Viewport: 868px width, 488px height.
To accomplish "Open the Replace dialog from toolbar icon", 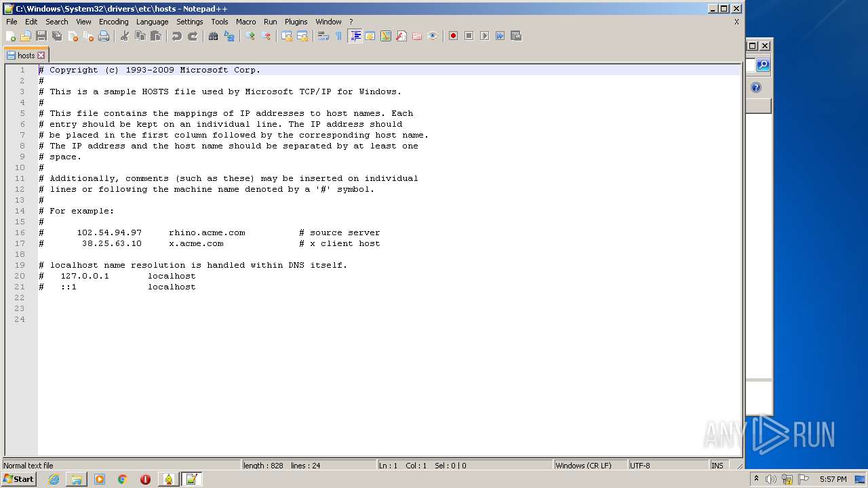I will point(229,36).
